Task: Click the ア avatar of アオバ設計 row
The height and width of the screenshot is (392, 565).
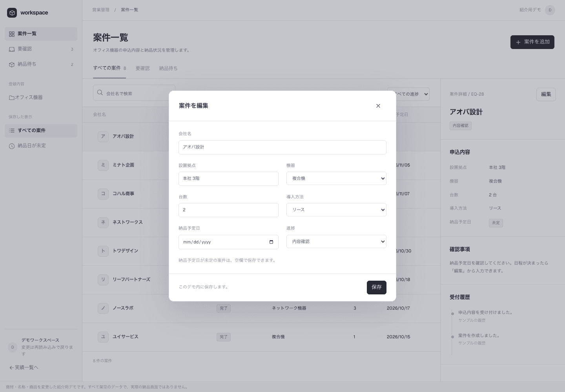Action: click(103, 136)
